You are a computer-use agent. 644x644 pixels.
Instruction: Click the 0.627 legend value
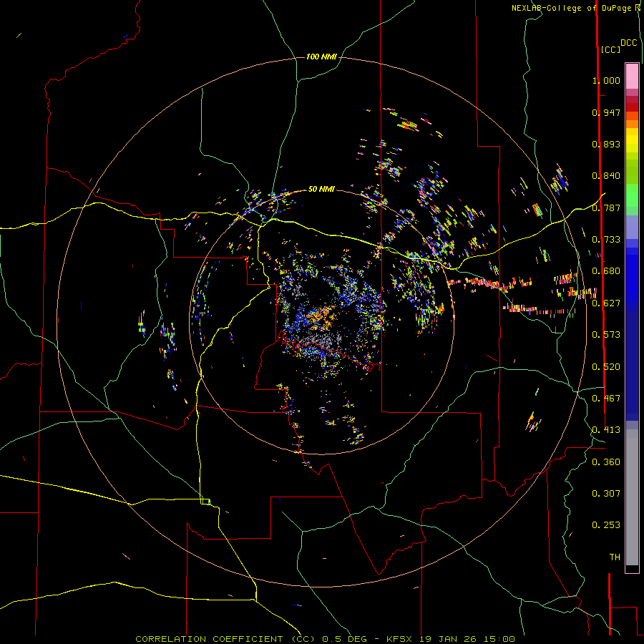(606, 303)
